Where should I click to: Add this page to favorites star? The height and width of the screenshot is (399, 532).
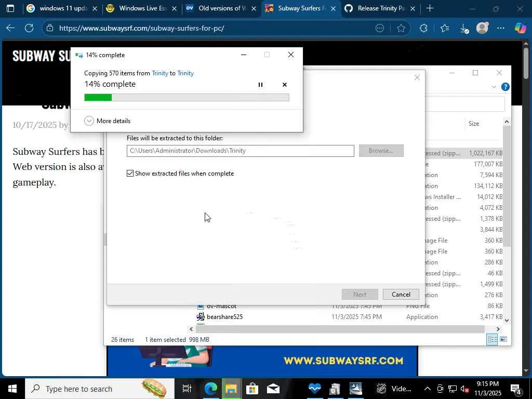[x=401, y=28]
